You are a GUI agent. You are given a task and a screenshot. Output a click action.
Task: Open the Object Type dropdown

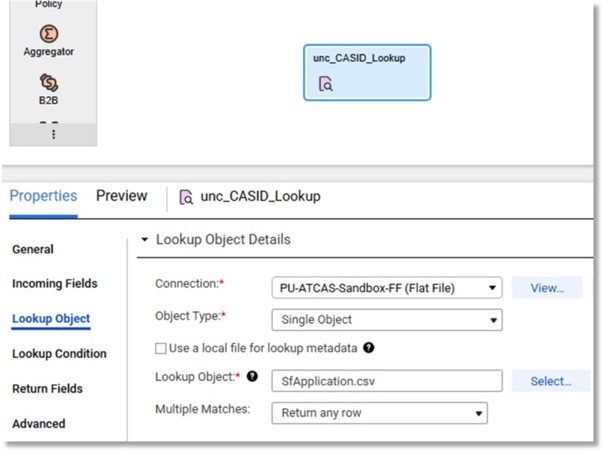(386, 320)
